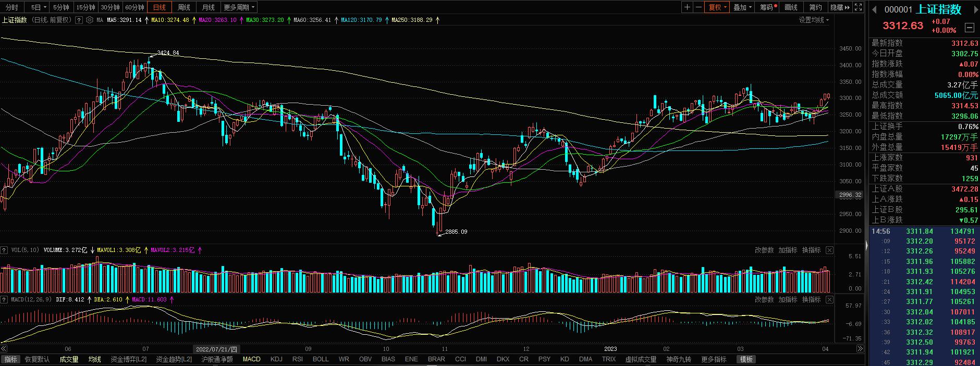Close the MACD indicator panel
Screen dimensions: 980x366
(829, 300)
